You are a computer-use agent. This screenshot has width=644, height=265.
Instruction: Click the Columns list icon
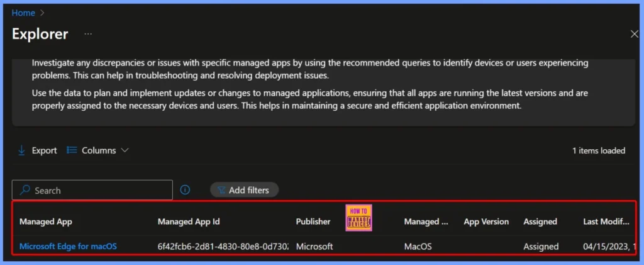click(x=72, y=150)
